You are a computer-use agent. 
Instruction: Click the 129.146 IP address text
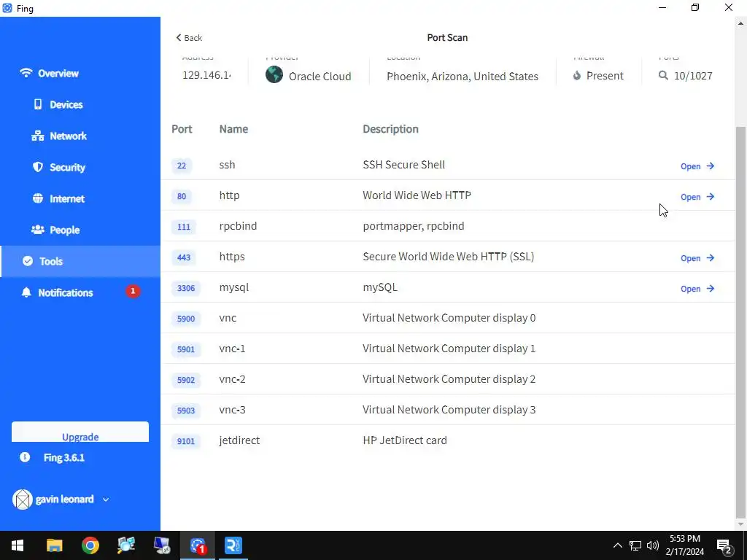pos(206,76)
